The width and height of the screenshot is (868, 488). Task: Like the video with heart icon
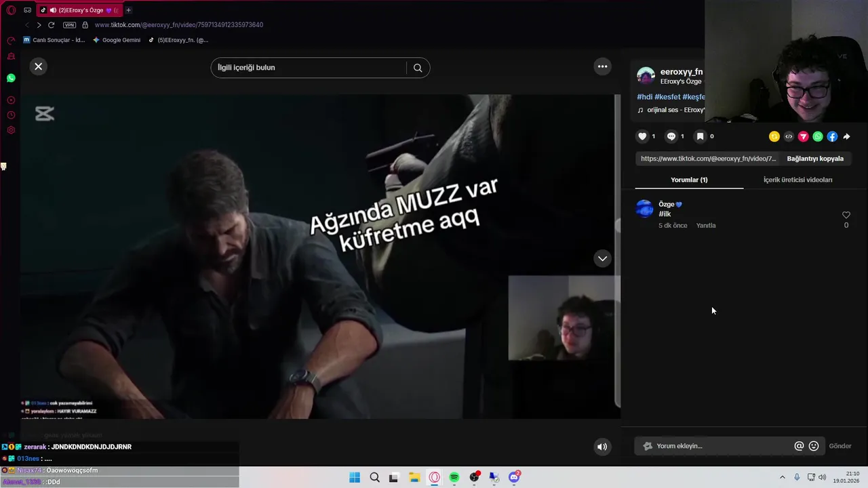(642, 136)
